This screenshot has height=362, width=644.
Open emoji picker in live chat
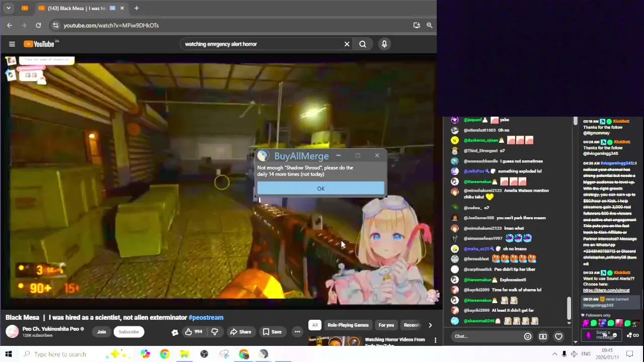tap(527, 336)
